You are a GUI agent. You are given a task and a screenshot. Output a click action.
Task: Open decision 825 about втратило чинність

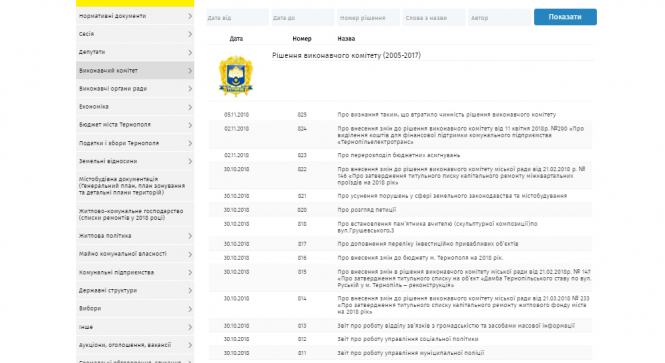[x=447, y=114]
